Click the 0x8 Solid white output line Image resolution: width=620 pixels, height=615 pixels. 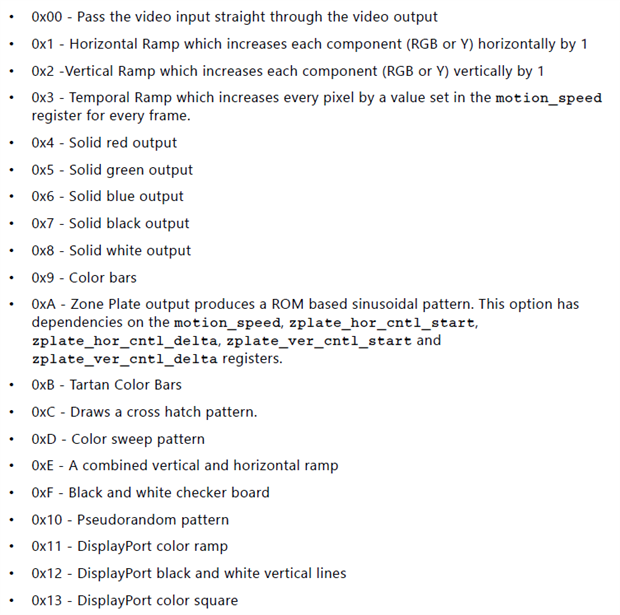[x=111, y=251]
